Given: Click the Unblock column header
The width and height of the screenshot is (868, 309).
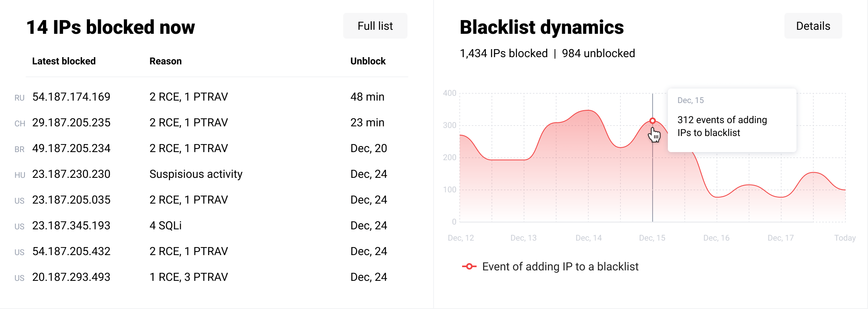Looking at the screenshot, I should pyautogui.click(x=368, y=61).
